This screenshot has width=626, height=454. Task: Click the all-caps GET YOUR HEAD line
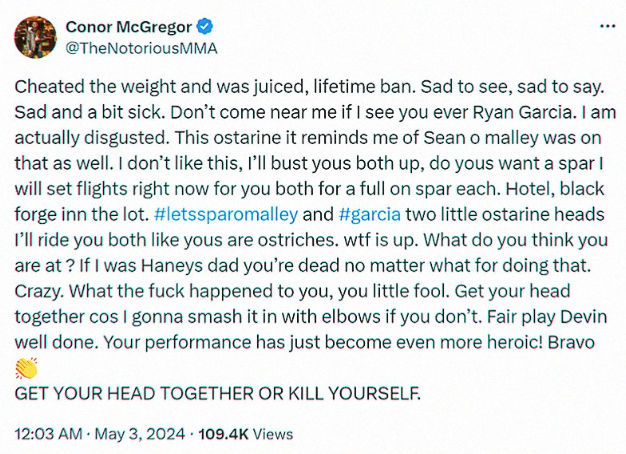coord(218,394)
